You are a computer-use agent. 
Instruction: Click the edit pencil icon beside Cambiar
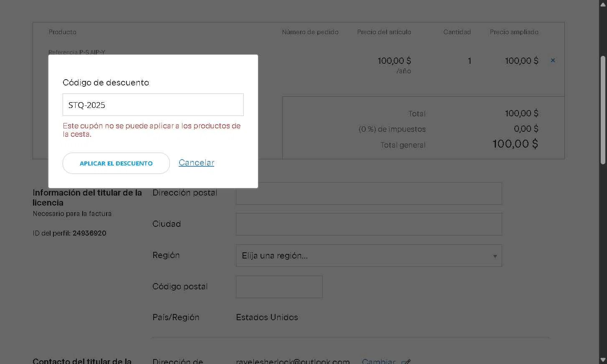point(406,361)
